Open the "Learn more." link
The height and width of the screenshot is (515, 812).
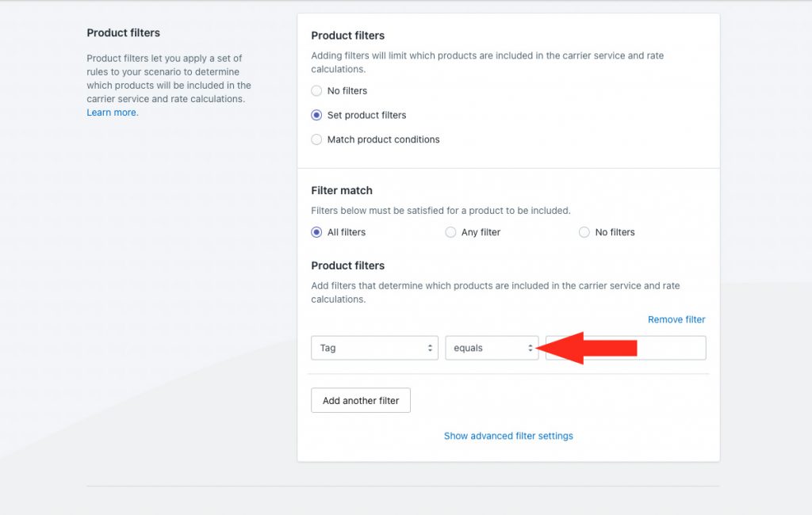(x=113, y=113)
